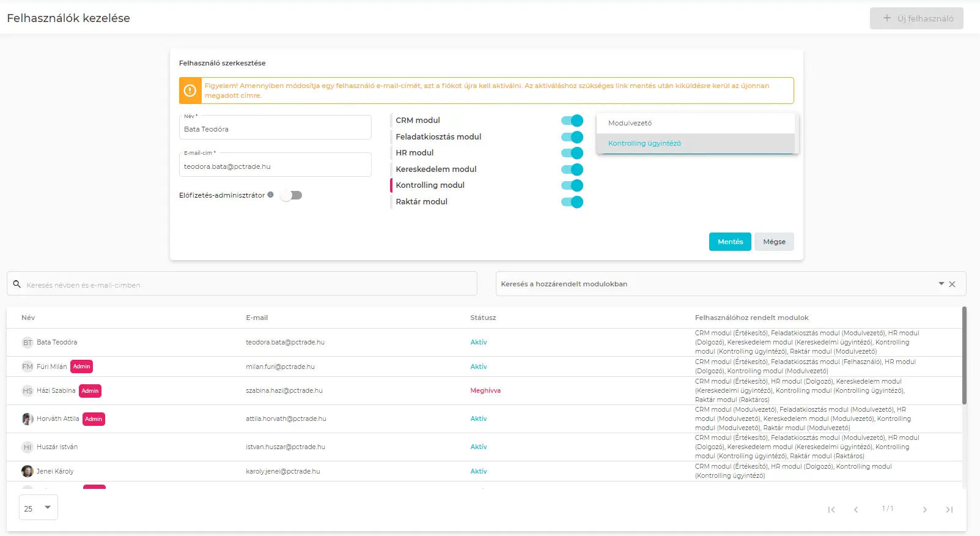This screenshot has height=536, width=980.
Task: Jump to the last page of results
Action: [x=949, y=510]
